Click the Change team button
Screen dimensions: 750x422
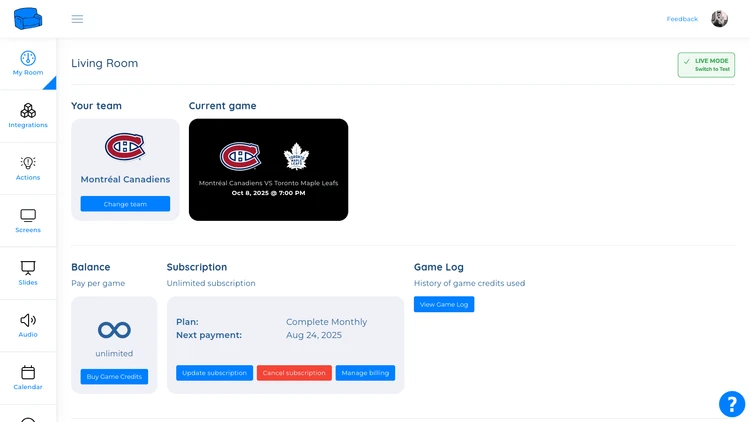(125, 204)
